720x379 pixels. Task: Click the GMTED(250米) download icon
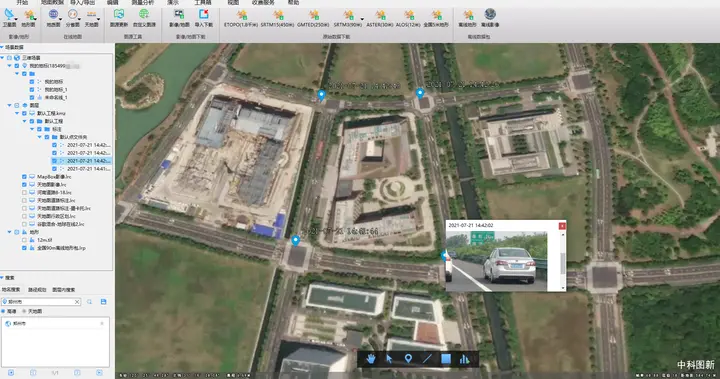pyautogui.click(x=314, y=15)
